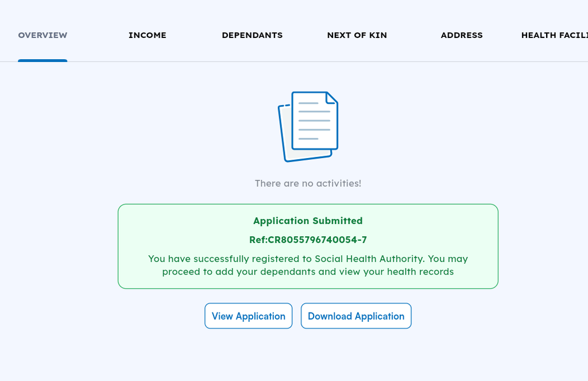
Task: Click the text lines on the front document page
Action: (314, 121)
